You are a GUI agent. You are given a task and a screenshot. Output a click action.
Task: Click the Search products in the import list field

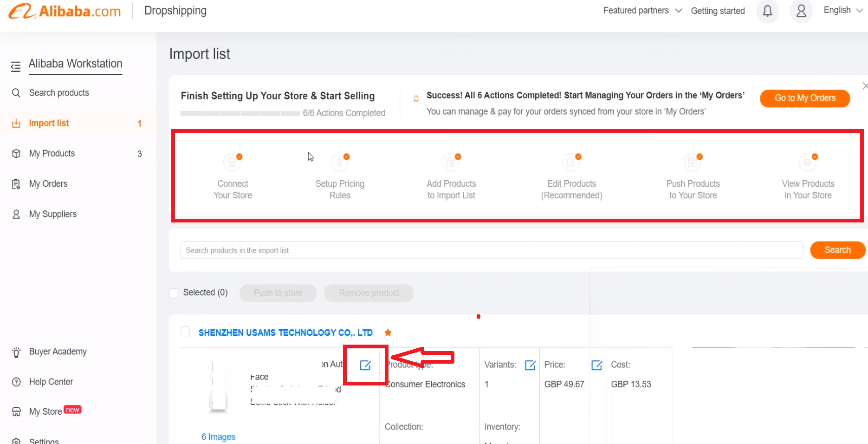tap(492, 250)
